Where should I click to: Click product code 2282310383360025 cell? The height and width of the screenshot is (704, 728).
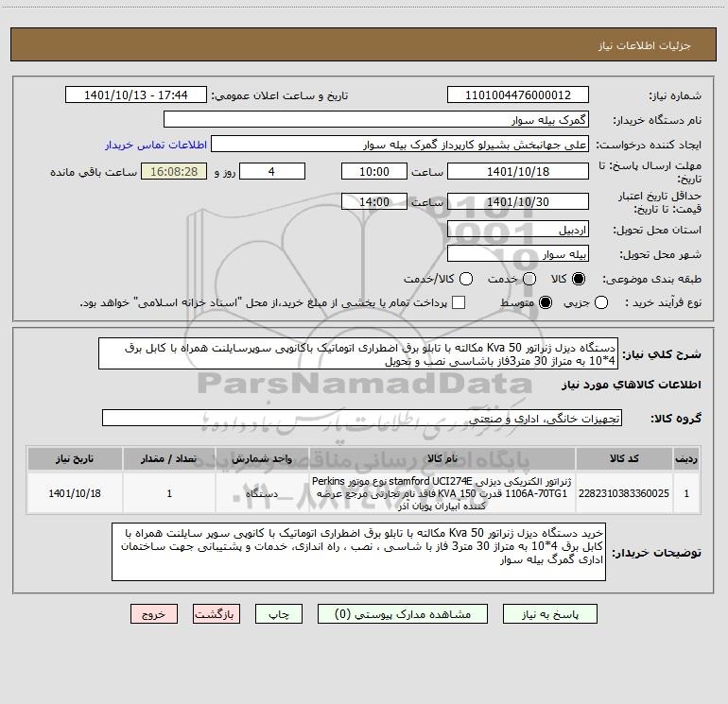[x=624, y=493]
